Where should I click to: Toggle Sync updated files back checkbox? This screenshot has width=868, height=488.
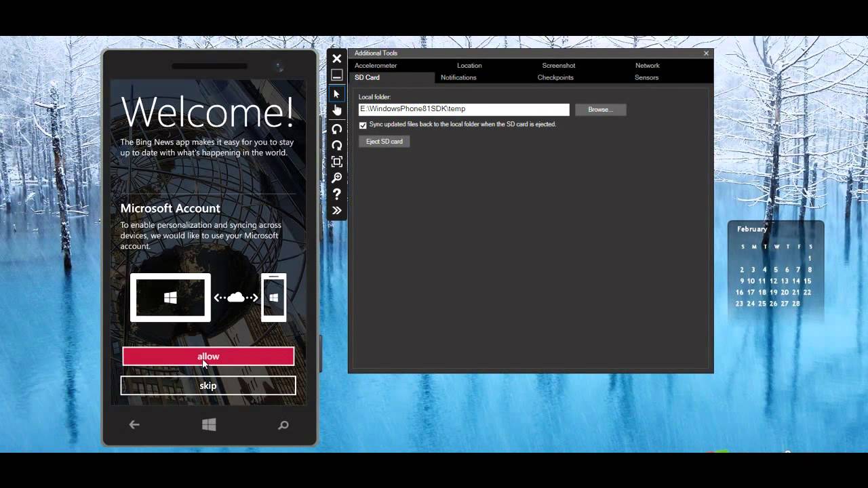tap(363, 125)
